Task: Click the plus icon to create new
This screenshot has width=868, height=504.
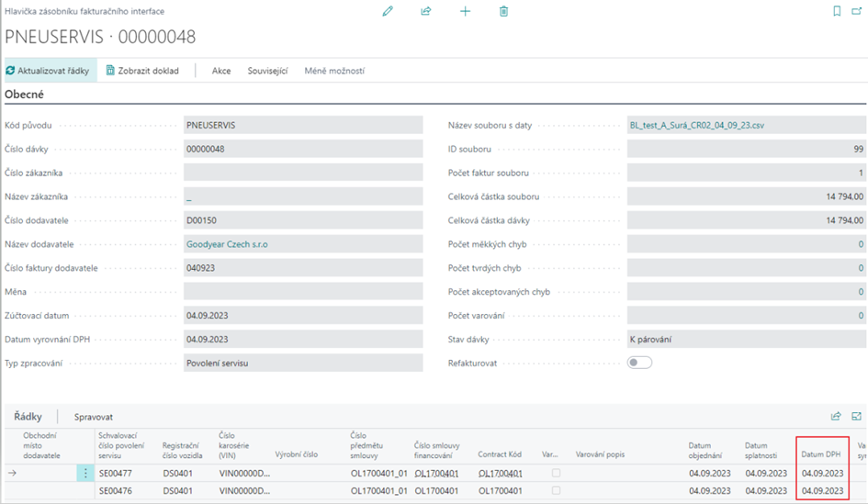Action: click(465, 11)
